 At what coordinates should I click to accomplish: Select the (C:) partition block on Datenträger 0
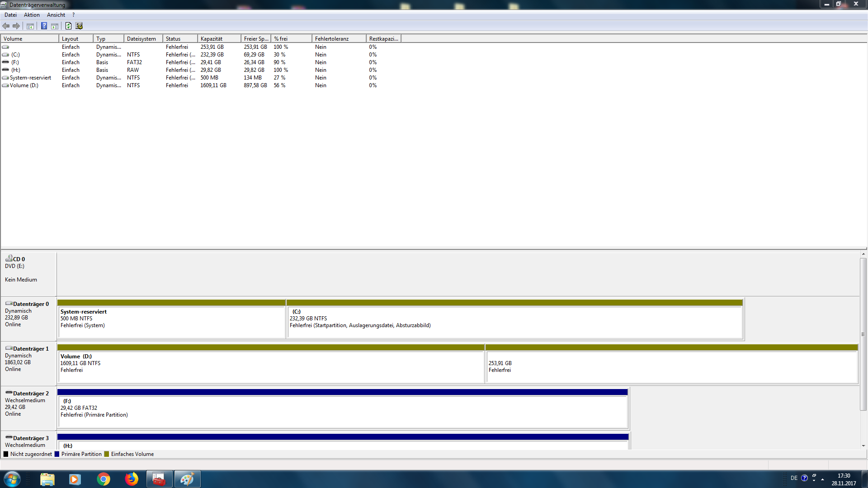click(514, 322)
